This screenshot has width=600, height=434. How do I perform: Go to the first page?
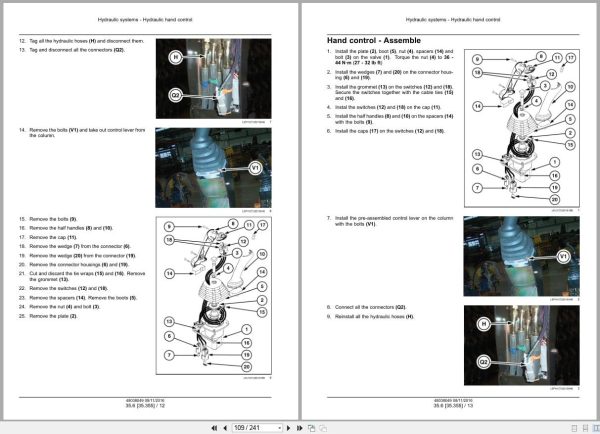click(x=214, y=428)
